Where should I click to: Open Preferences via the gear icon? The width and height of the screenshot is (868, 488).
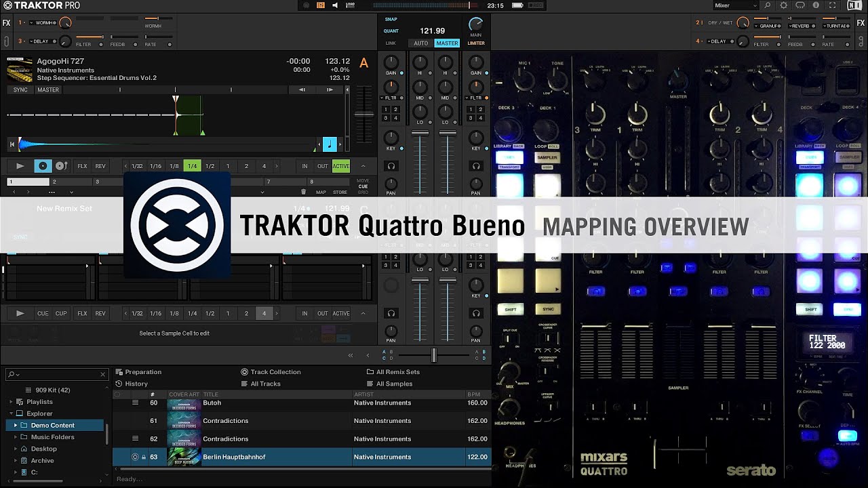[783, 5]
